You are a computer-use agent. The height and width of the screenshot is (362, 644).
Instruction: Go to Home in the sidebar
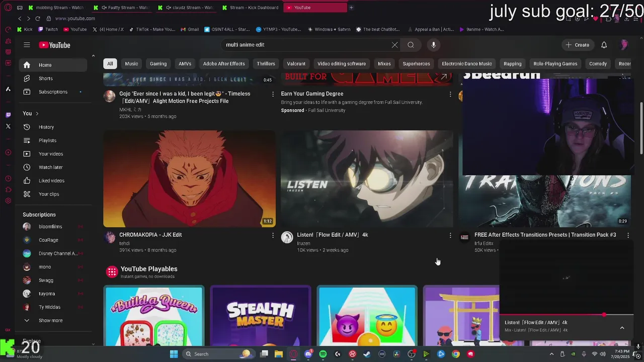pyautogui.click(x=53, y=65)
